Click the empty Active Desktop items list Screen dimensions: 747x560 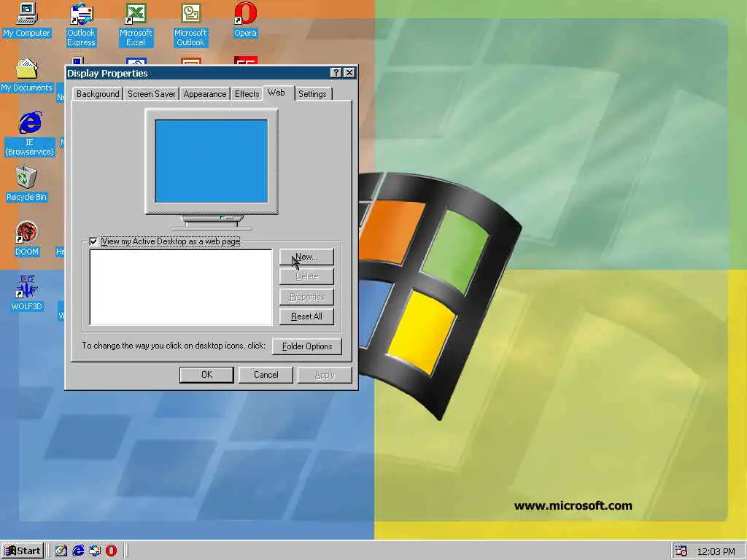coord(181,287)
